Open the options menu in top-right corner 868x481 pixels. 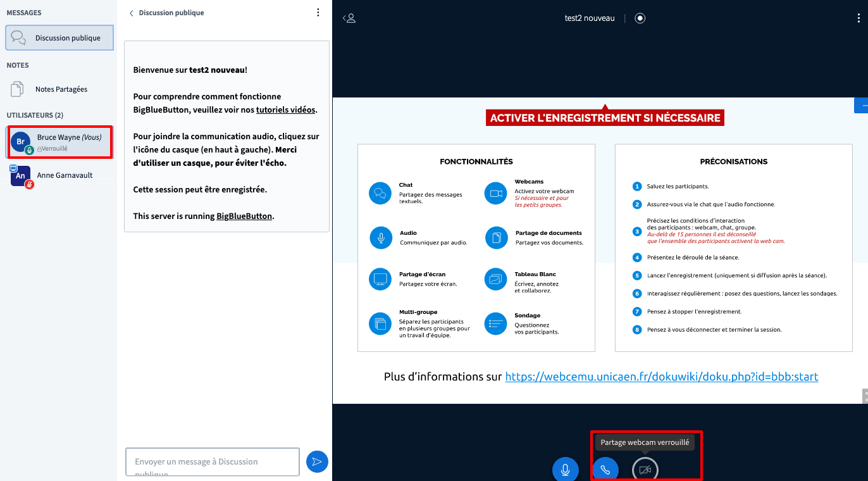[859, 18]
